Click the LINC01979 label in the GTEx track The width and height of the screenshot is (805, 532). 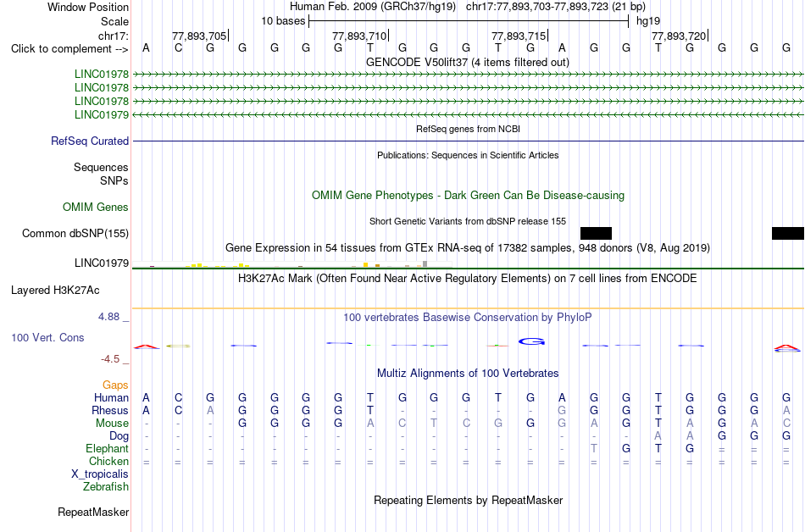pyautogui.click(x=102, y=263)
